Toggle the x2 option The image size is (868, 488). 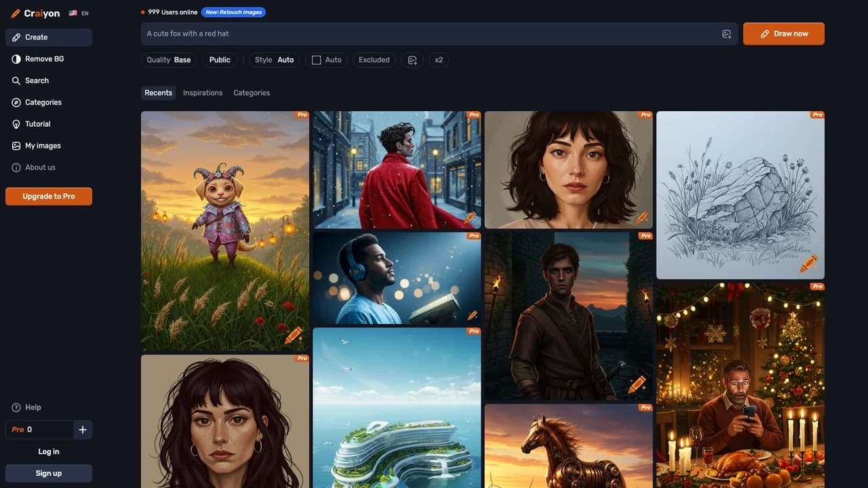click(439, 60)
